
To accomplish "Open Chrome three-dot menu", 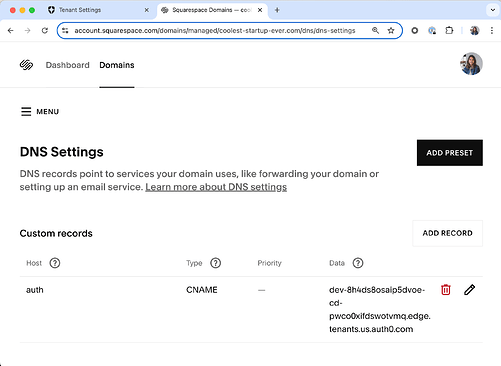I will tap(492, 31).
